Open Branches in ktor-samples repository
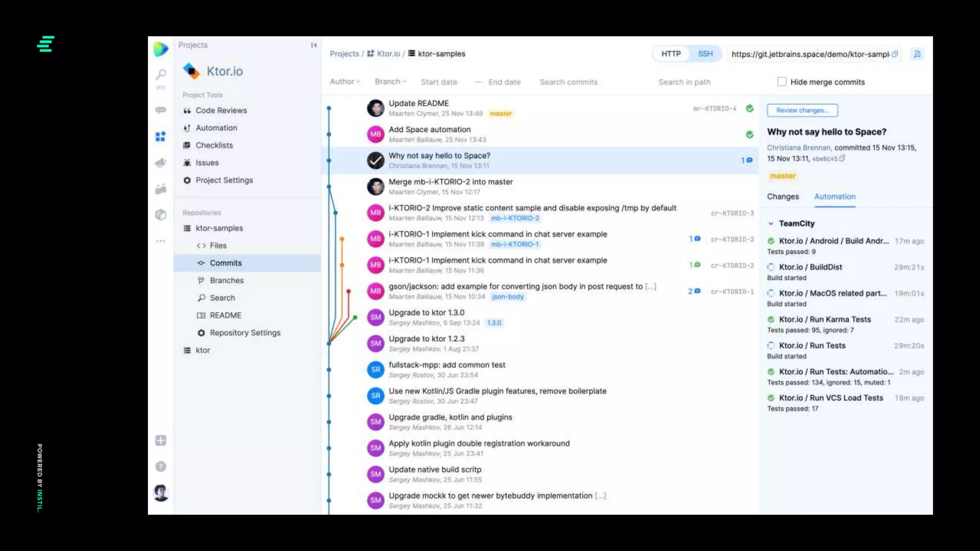 (226, 280)
